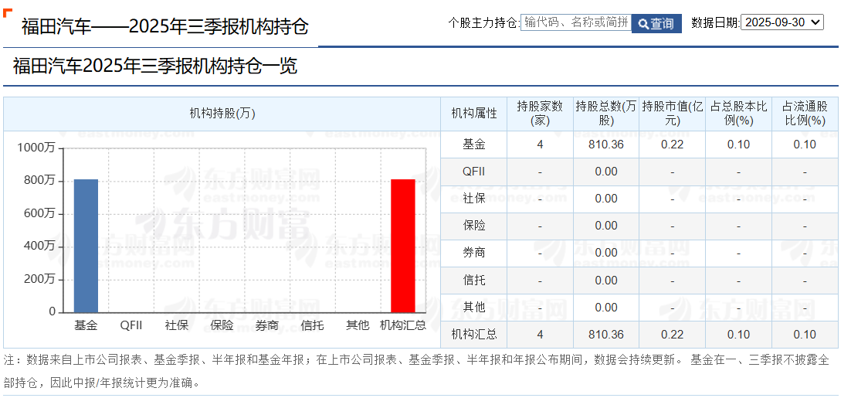Click 其他 cell in the table's 机构属性 column

[474, 308]
